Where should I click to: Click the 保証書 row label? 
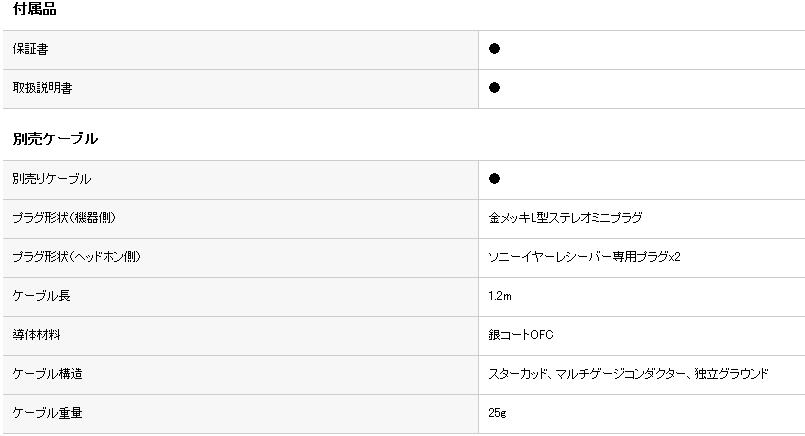pos(30,49)
